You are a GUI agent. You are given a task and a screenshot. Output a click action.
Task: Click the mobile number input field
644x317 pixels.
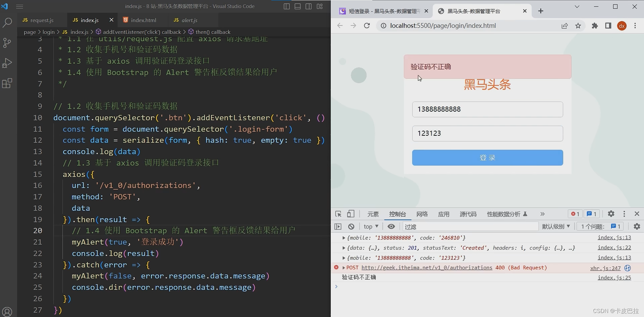point(487,109)
